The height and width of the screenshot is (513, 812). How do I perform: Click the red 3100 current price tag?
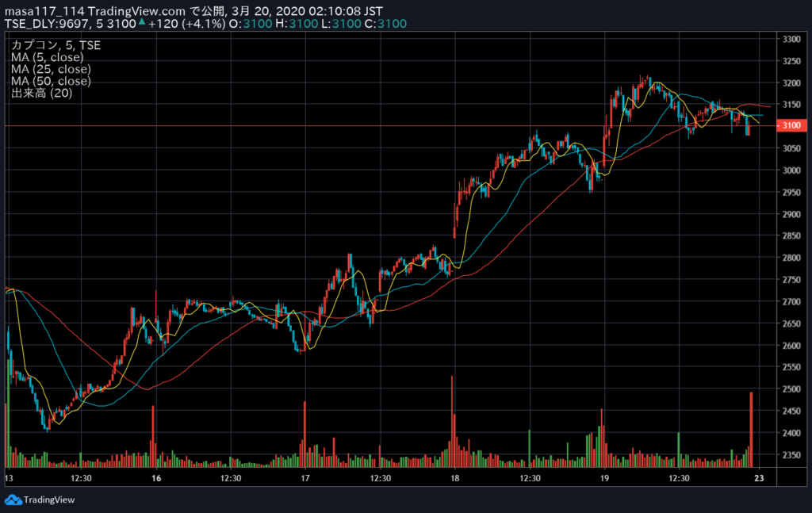pyautogui.click(x=791, y=125)
